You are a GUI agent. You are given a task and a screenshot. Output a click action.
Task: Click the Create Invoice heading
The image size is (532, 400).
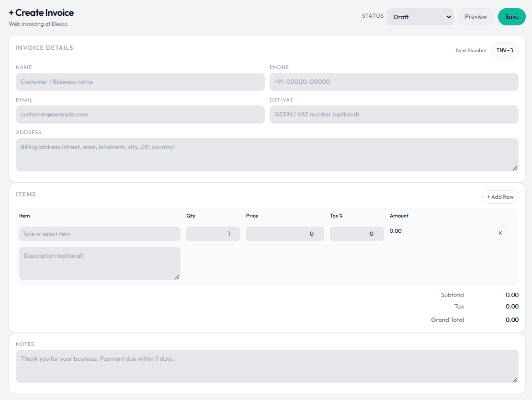tap(42, 12)
